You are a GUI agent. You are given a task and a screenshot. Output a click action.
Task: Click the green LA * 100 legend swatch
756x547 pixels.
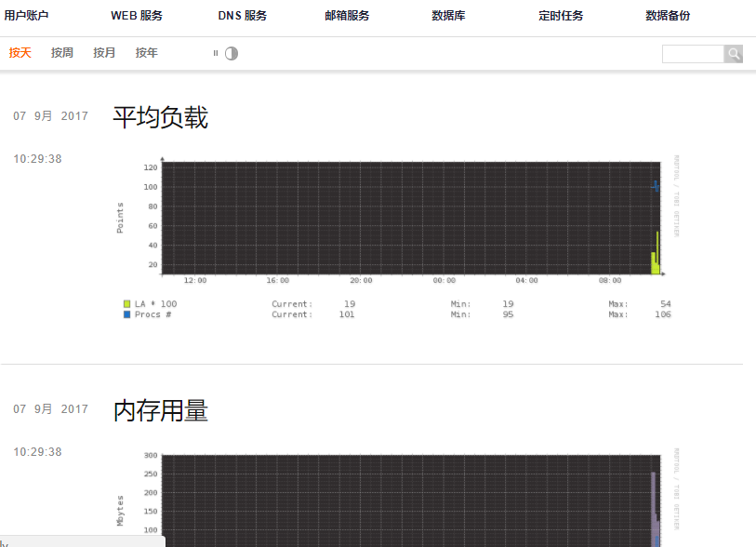[126, 304]
